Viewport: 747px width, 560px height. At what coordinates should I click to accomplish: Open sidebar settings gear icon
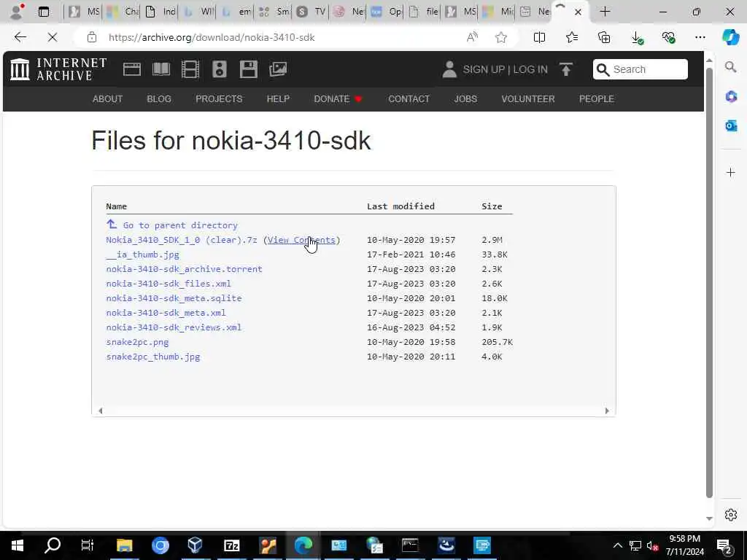731,515
